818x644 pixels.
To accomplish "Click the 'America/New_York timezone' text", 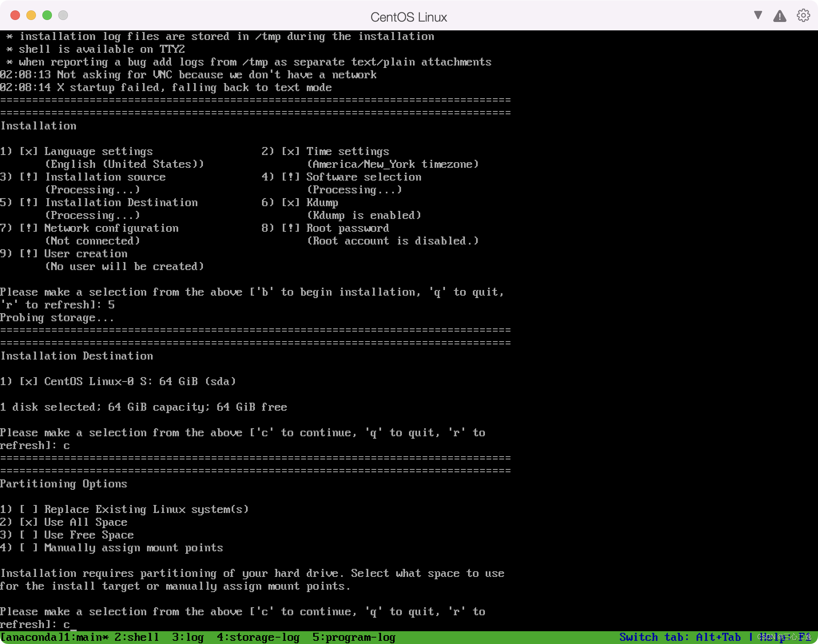I will 393,164.
